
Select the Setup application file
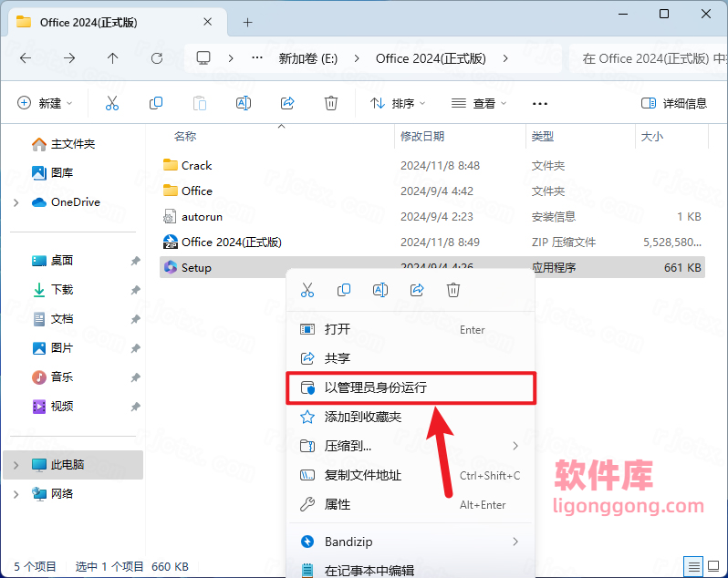432,268
